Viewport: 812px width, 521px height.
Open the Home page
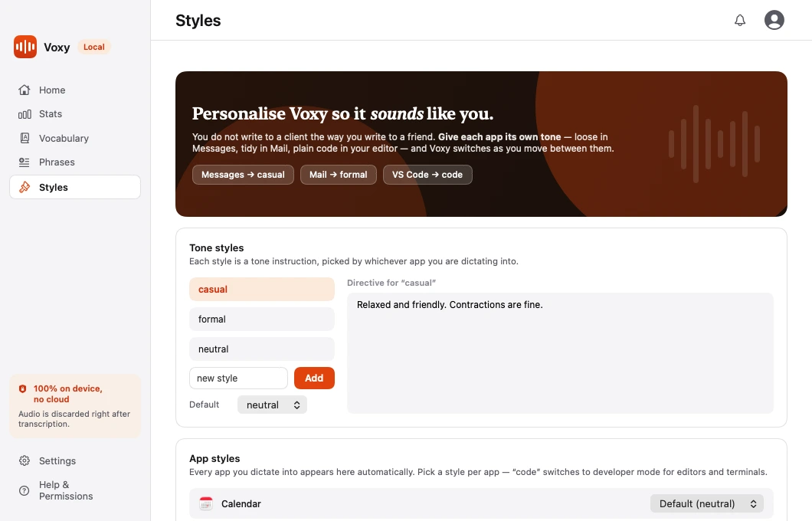[x=75, y=90]
